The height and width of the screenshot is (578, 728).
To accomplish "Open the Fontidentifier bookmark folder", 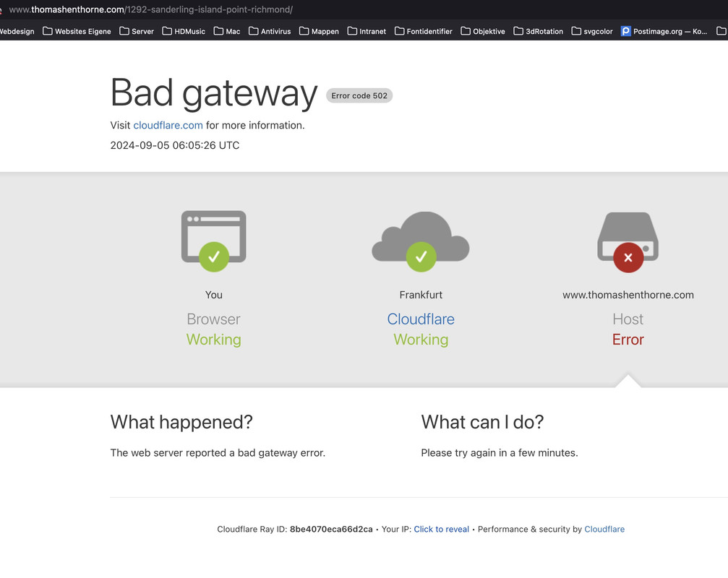I will pyautogui.click(x=424, y=31).
